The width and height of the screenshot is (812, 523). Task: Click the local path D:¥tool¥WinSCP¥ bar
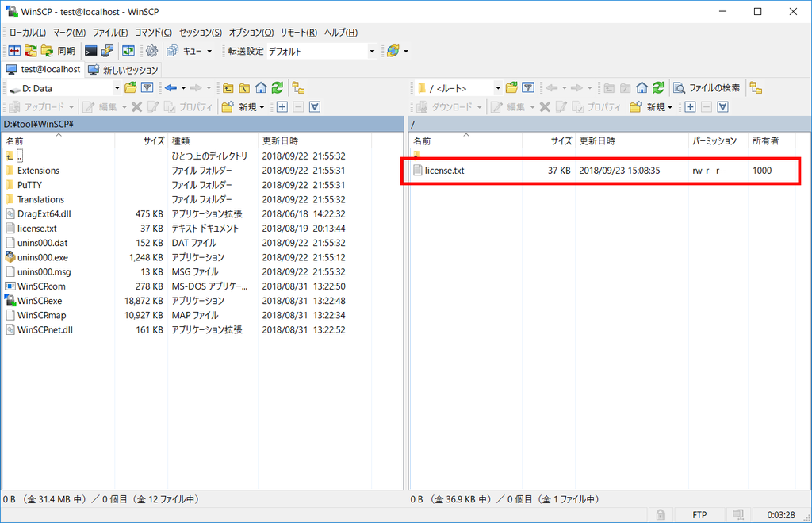(202, 124)
